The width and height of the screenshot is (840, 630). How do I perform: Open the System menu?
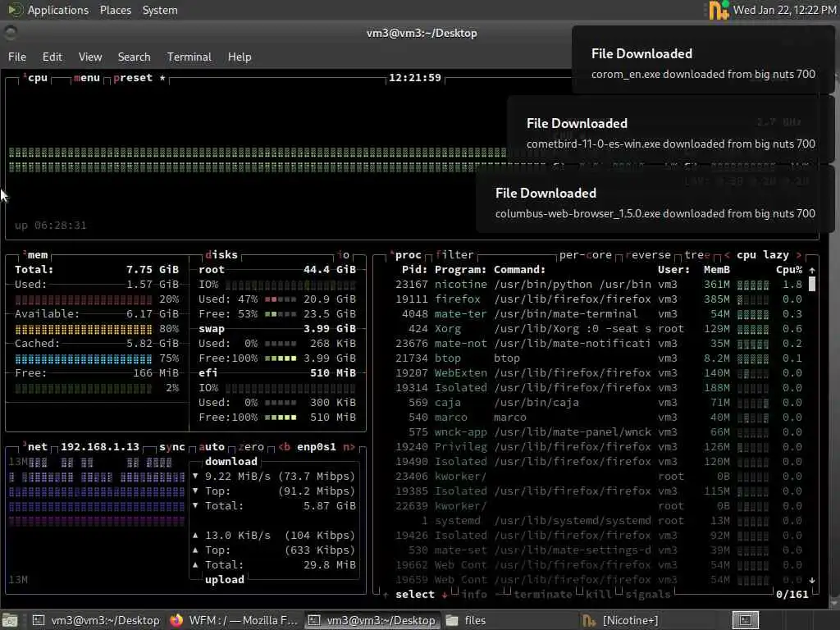pyautogui.click(x=160, y=10)
